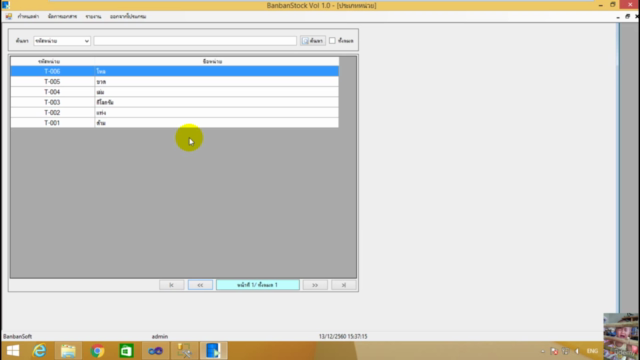Switch to BanbanStock app in taskbar

pos(213,351)
